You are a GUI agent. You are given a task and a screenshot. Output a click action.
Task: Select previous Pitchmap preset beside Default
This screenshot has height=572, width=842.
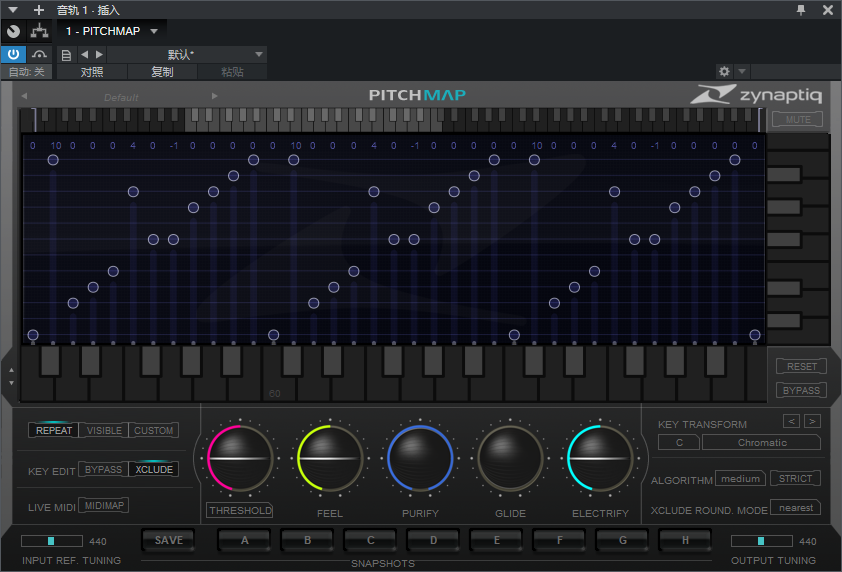(x=24, y=96)
